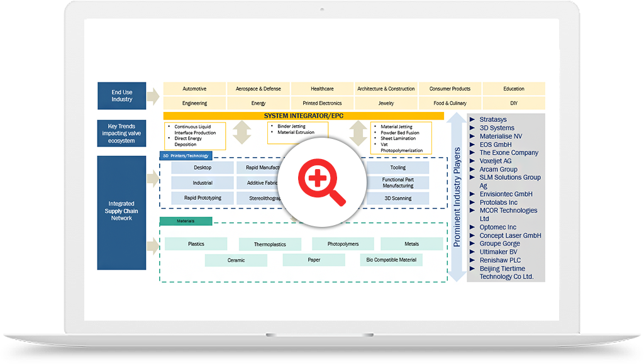Select the Healthcare industry cell

pyautogui.click(x=322, y=89)
